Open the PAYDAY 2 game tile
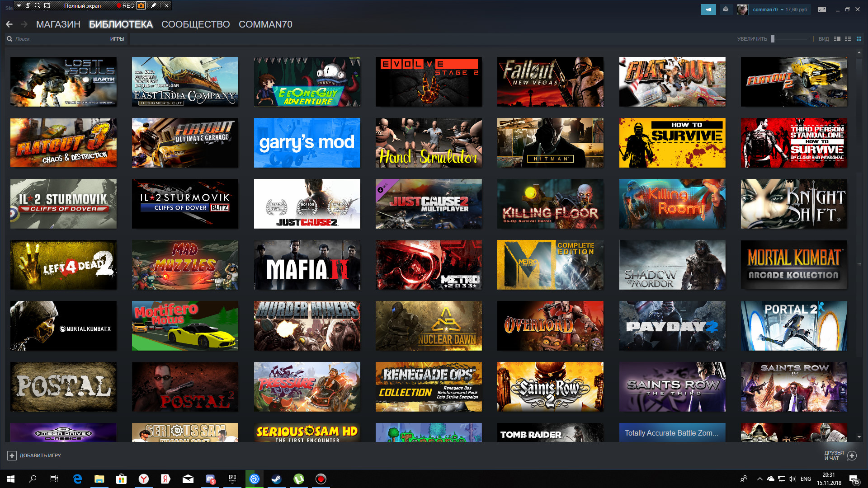Viewport: 868px width, 488px height. pyautogui.click(x=672, y=326)
